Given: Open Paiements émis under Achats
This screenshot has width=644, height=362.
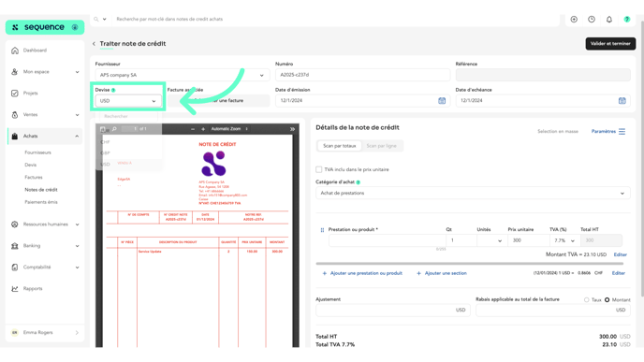Looking at the screenshot, I should point(41,202).
